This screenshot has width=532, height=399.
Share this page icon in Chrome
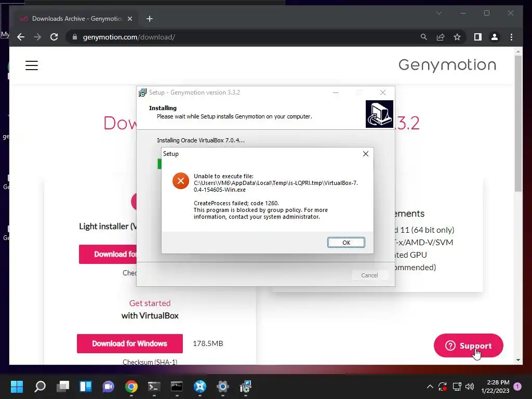coord(441,37)
